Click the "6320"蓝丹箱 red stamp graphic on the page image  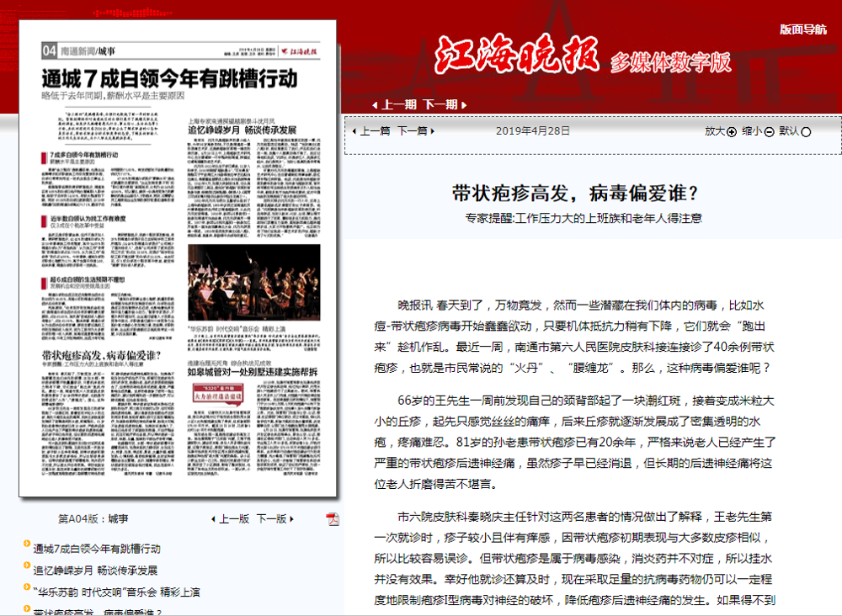218,394
